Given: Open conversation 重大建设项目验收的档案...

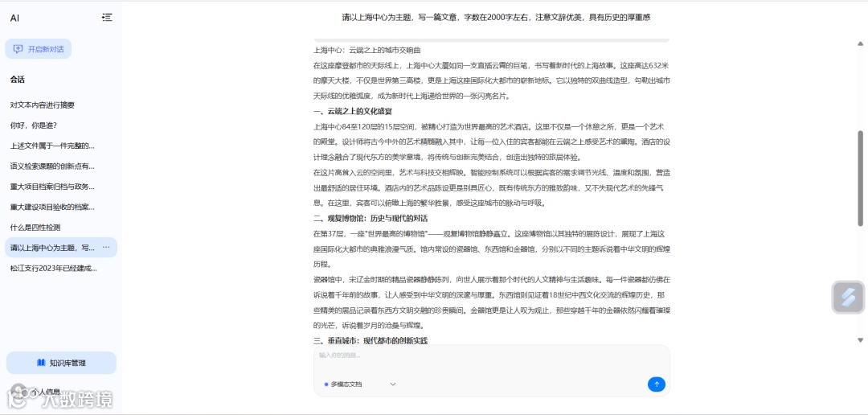Looking at the screenshot, I should pos(52,207).
